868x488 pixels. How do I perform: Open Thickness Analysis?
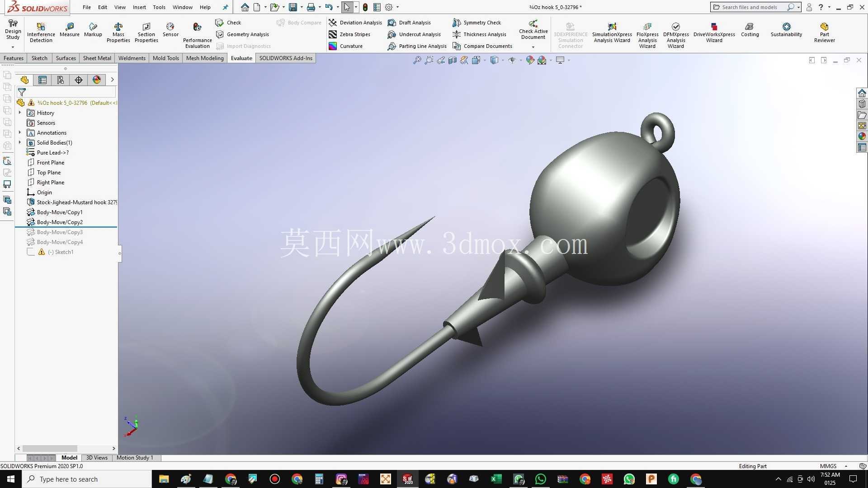(479, 34)
